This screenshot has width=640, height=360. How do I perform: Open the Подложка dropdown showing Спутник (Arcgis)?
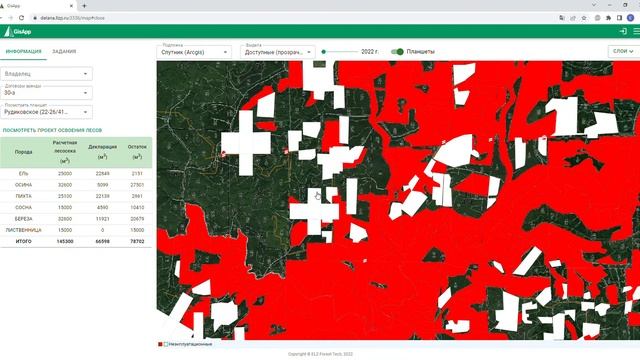(x=194, y=52)
